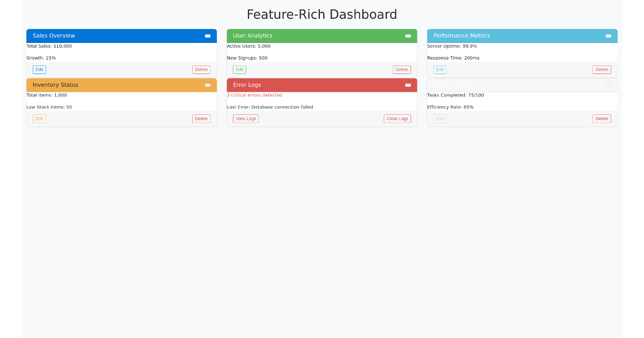Minimize the Performance Metrics card via header icon
The height and width of the screenshot is (338, 644).
608,36
